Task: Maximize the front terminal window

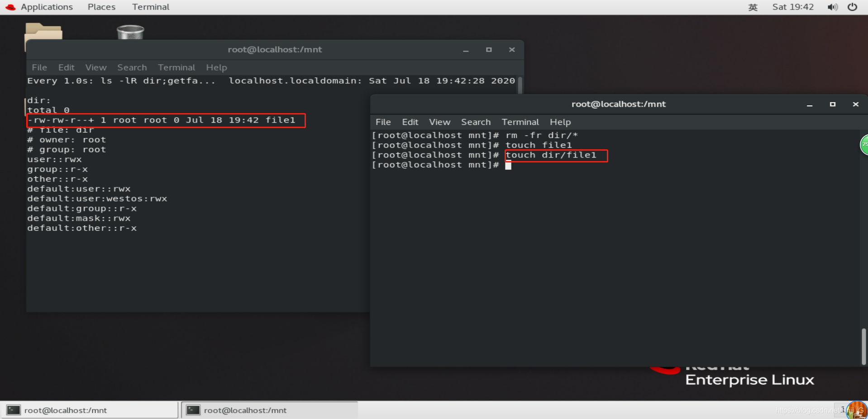Action: (833, 105)
